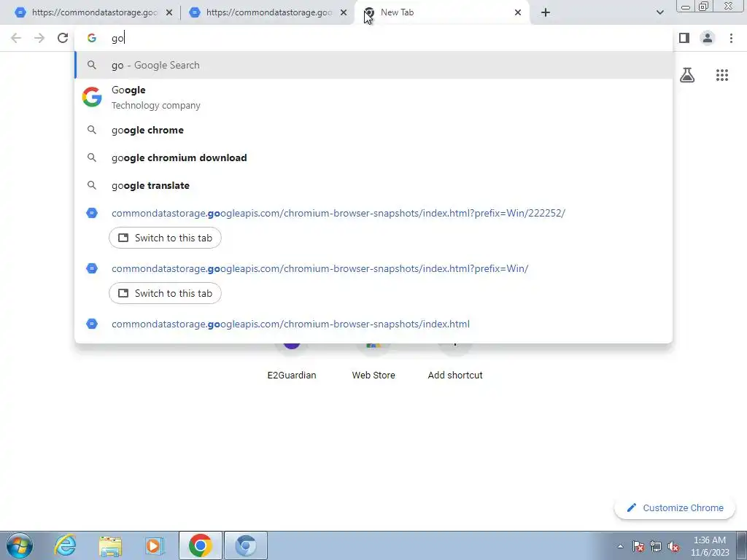Screen dimensions: 747x560
Task: Open Google apps grid icon
Action: point(722,75)
